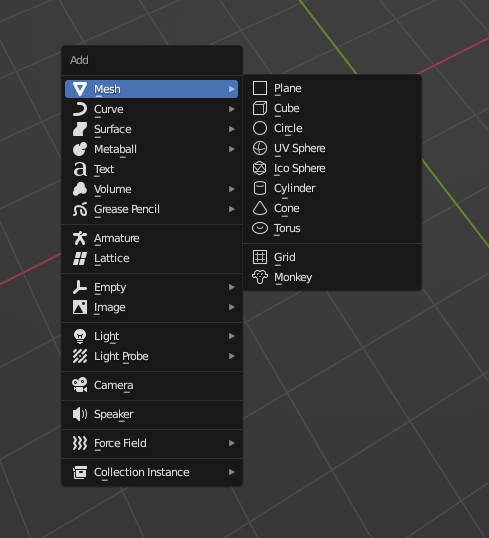Image resolution: width=489 pixels, height=538 pixels.
Task: Choose Lattice from the Add menu
Action: (151, 258)
